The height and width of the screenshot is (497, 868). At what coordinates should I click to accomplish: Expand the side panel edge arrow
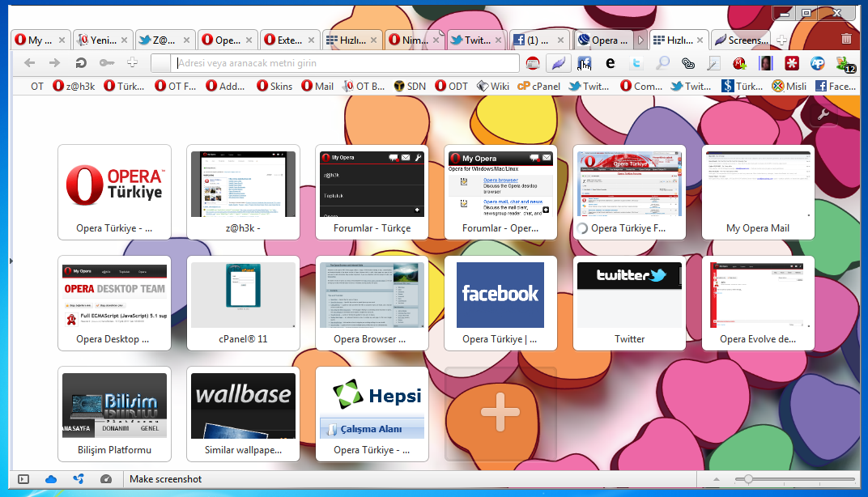point(11,261)
